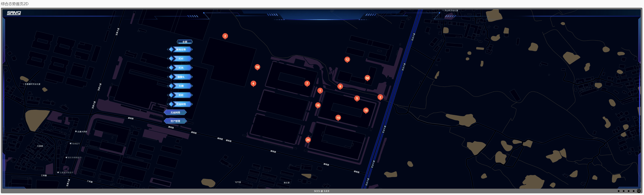This screenshot has height=195, width=644.
Task: Click the SANSI logo
Action: click(x=14, y=13)
